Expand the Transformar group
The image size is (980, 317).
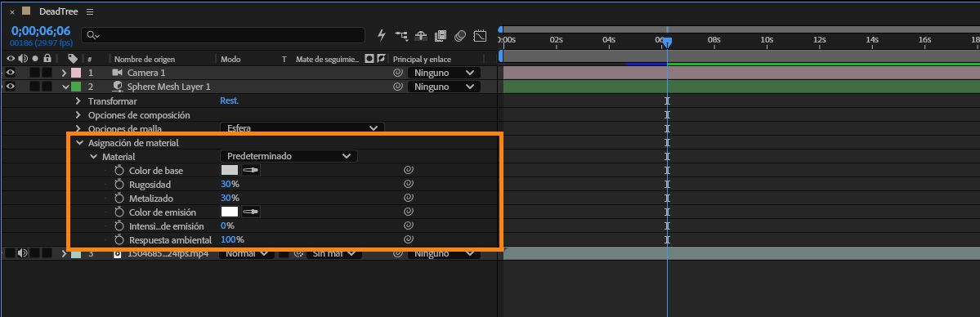tap(78, 100)
